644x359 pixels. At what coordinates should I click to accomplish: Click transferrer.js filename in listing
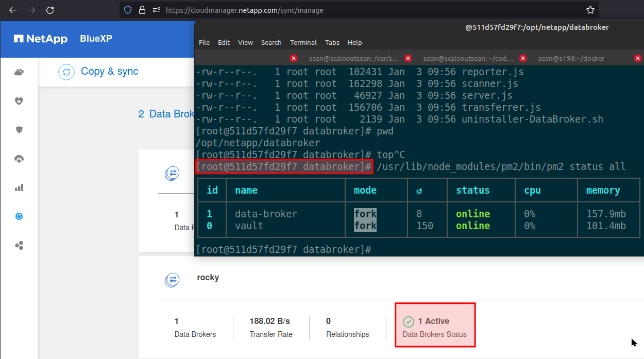point(501,107)
